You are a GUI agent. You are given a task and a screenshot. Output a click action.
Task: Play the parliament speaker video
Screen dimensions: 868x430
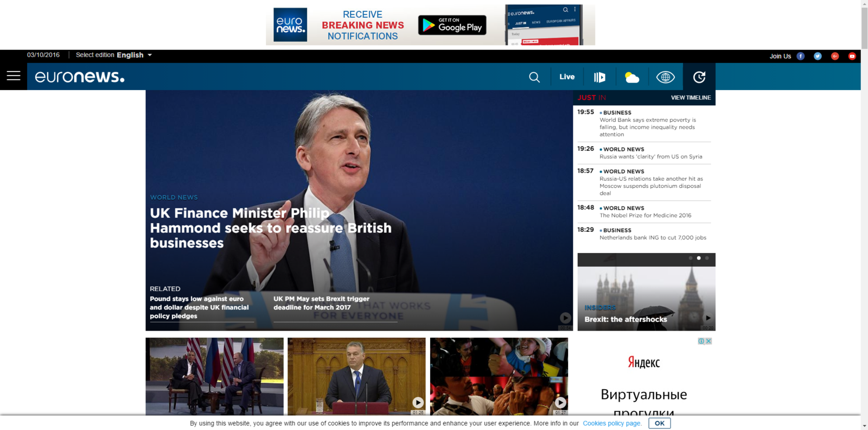[418, 402]
